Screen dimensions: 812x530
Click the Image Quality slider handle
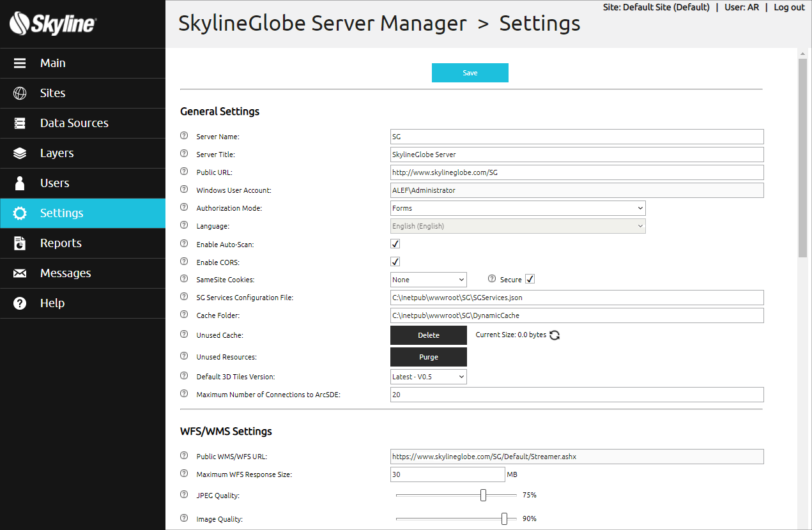click(504, 519)
